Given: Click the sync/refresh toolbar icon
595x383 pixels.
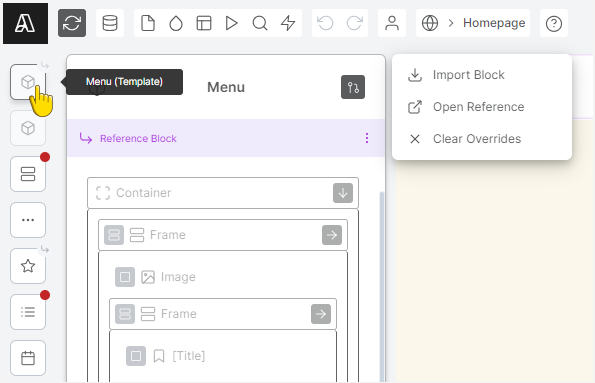Looking at the screenshot, I should click(72, 23).
